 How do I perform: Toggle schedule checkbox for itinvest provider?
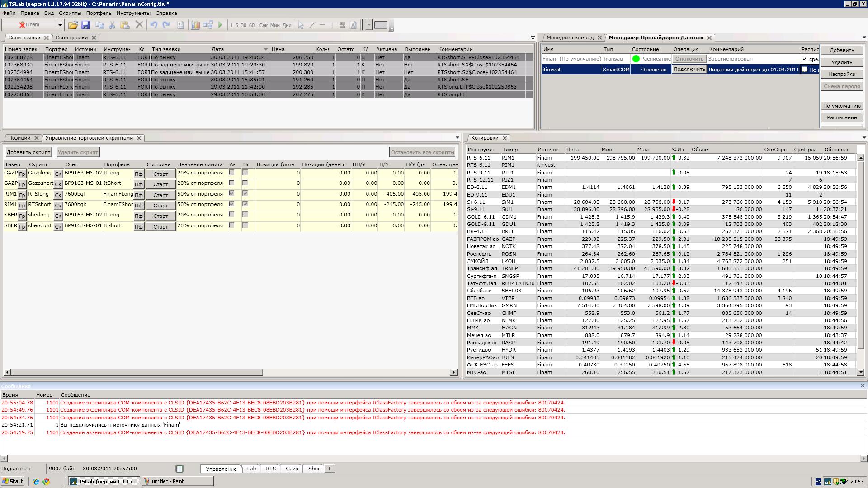click(x=805, y=70)
